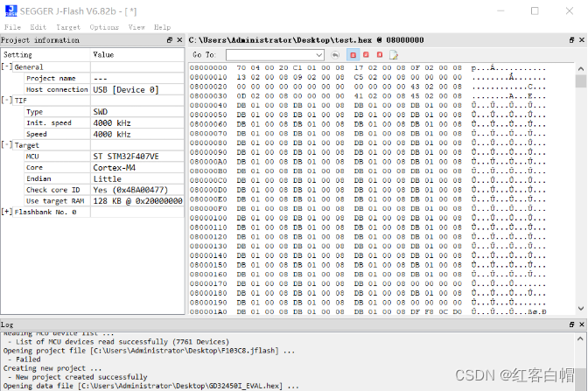Image resolution: width=588 pixels, height=391 pixels.
Task: Click address 08000100 in hex view
Action: pyautogui.click(x=208, y=218)
